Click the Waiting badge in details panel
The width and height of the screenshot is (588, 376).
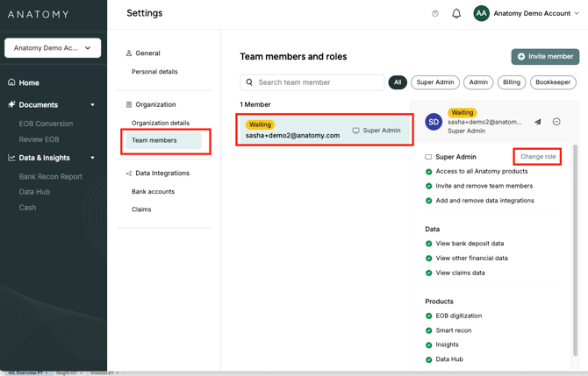pyautogui.click(x=462, y=112)
